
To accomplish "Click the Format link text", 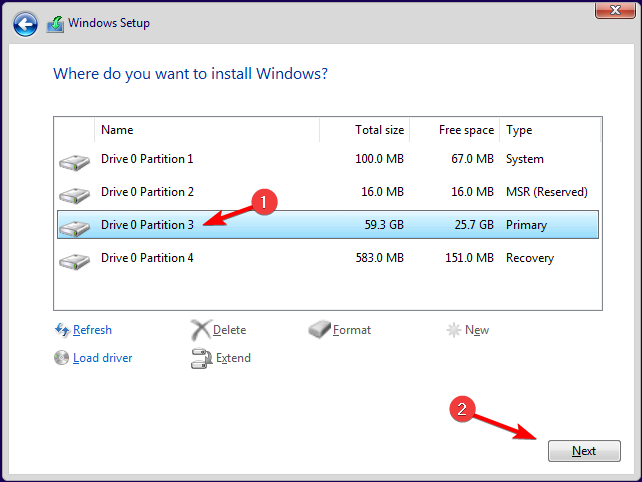I will pos(352,330).
